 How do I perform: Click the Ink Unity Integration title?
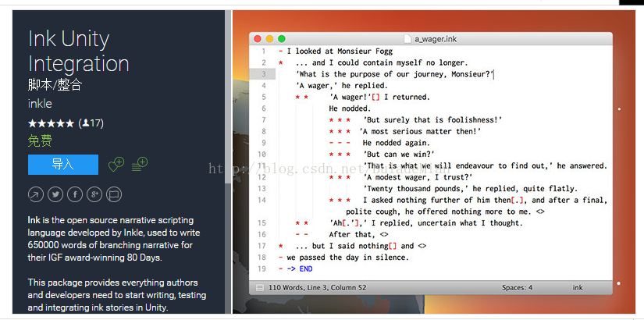pyautogui.click(x=78, y=52)
